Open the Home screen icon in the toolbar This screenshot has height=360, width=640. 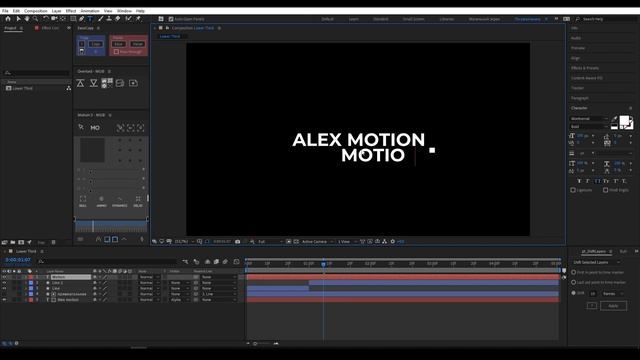coord(8,19)
